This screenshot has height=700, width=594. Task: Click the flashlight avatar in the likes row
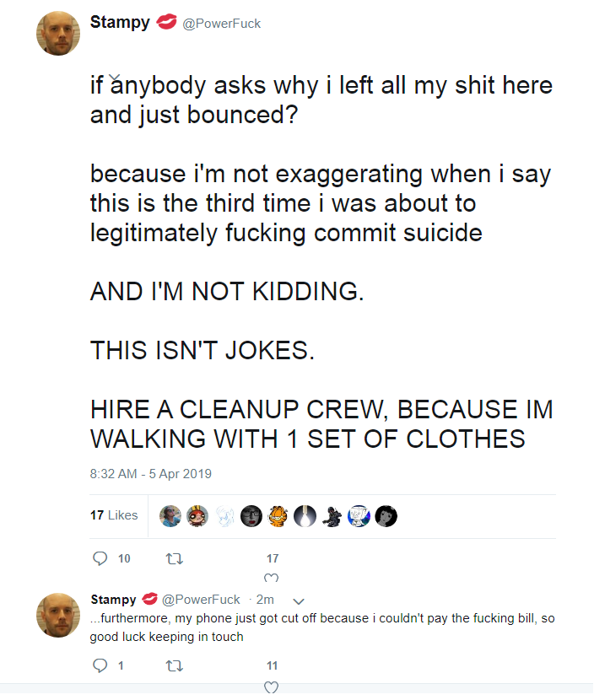coord(305,516)
